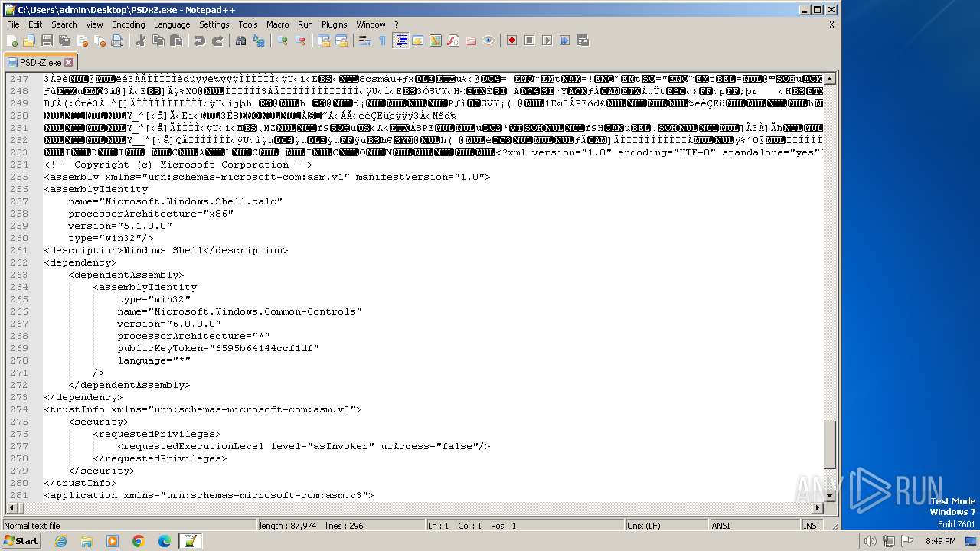Click the Close All toolbar icon

tap(100, 41)
